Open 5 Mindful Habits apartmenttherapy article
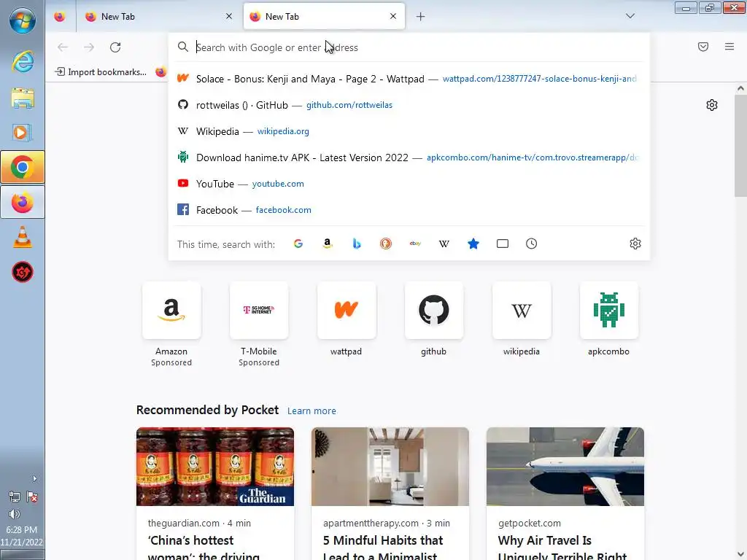The width and height of the screenshot is (747, 560). 390,494
